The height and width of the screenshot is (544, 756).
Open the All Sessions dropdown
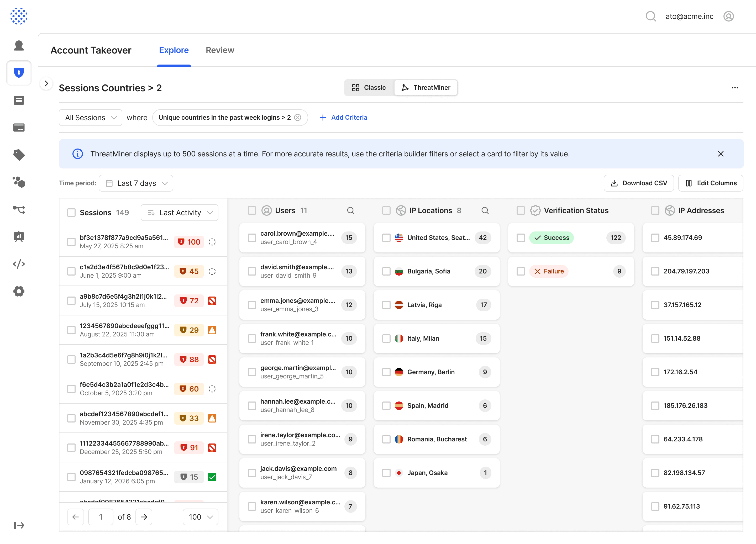[90, 118]
